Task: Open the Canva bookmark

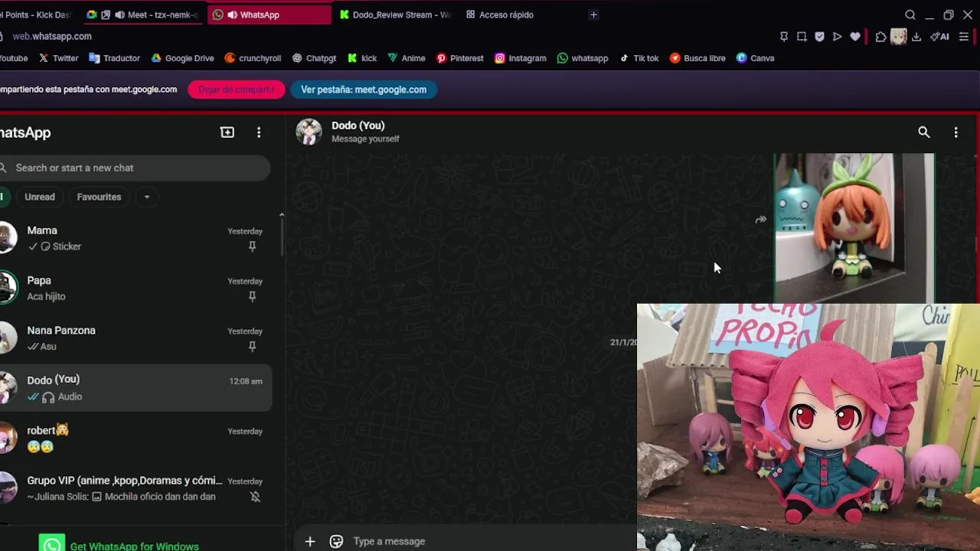Action: pyautogui.click(x=756, y=58)
